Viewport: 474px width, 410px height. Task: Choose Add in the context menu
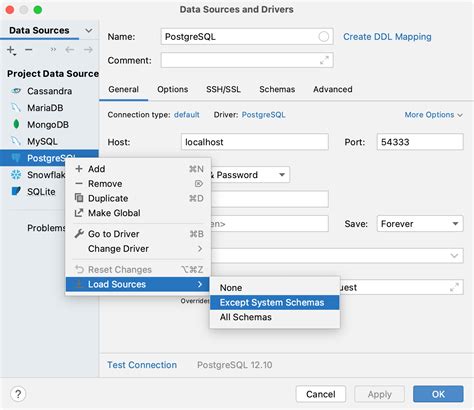(138, 169)
